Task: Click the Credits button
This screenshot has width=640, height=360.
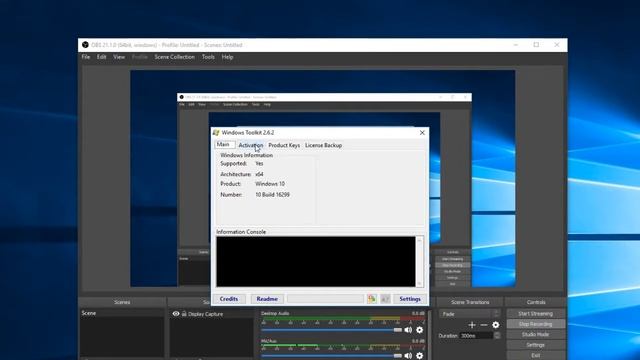Action: pyautogui.click(x=229, y=299)
